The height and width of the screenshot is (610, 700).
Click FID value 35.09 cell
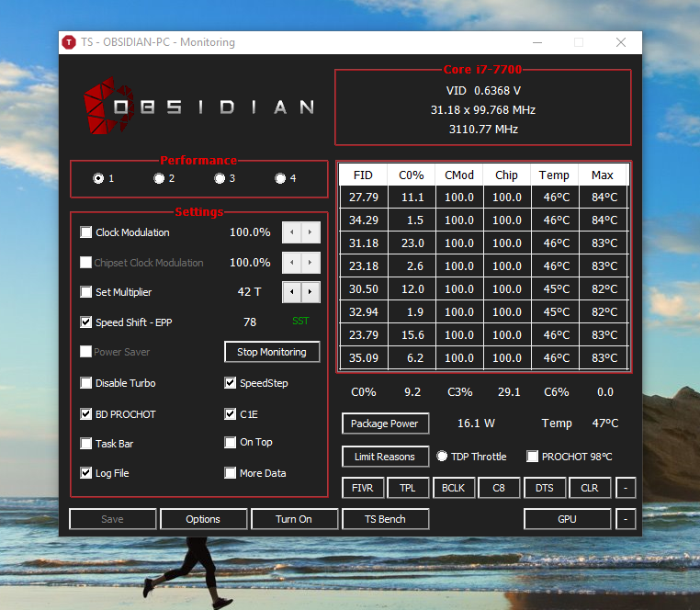click(364, 357)
